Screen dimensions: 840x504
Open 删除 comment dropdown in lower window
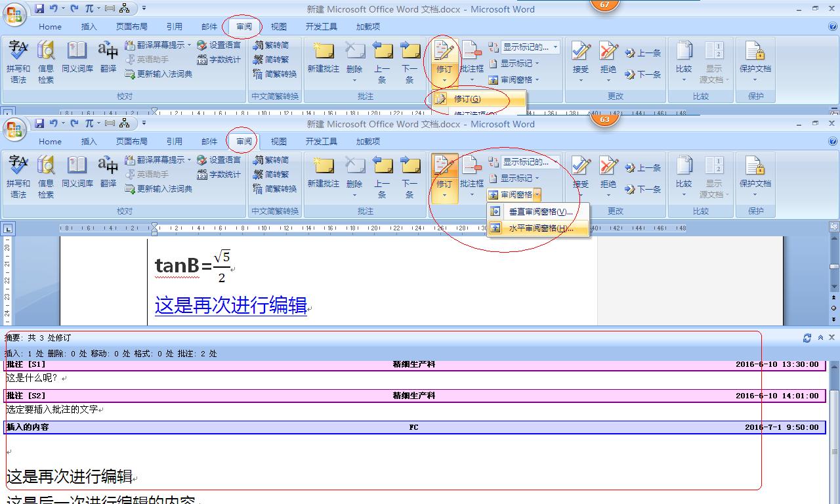pyautogui.click(x=354, y=195)
